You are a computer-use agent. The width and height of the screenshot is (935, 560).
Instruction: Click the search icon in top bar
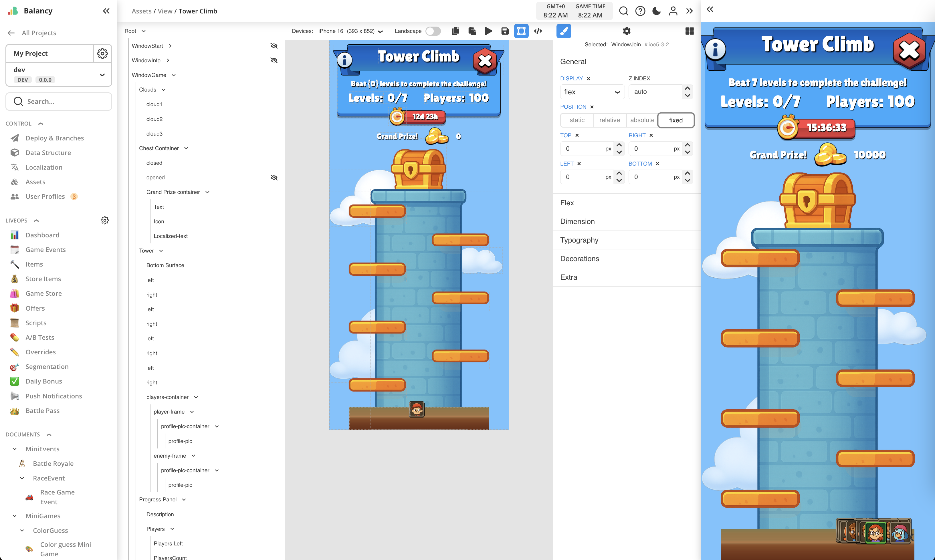pos(624,11)
